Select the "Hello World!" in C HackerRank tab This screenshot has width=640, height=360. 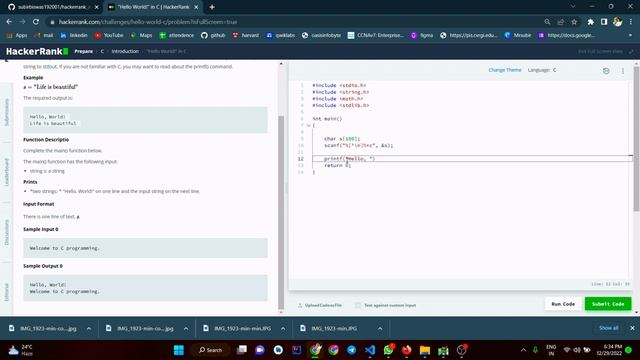pyautogui.click(x=153, y=7)
